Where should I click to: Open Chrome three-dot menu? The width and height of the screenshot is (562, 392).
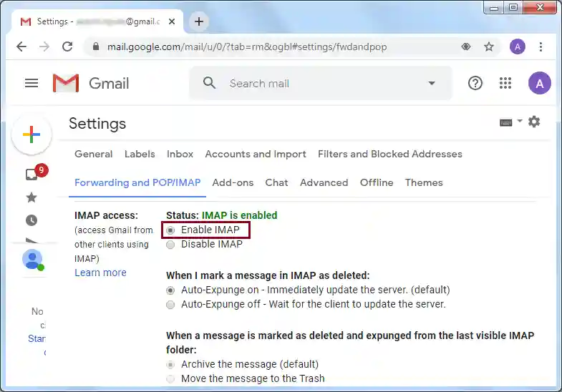click(x=541, y=46)
